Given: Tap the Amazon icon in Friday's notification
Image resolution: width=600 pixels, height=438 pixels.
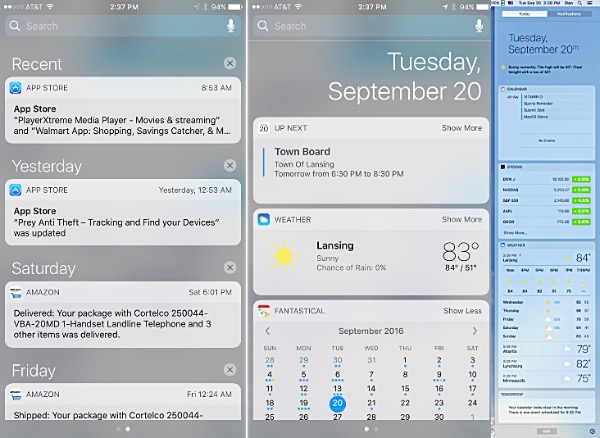Looking at the screenshot, I should click(16, 394).
